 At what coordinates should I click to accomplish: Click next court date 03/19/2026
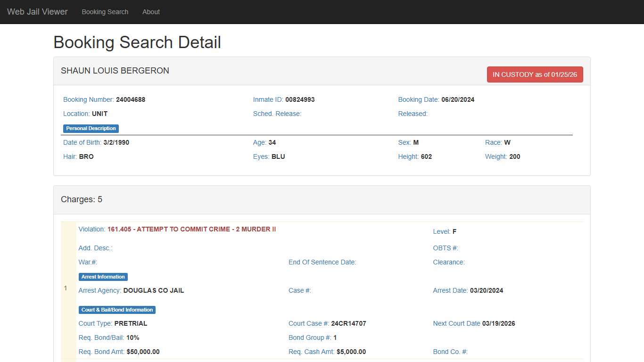pos(498,323)
